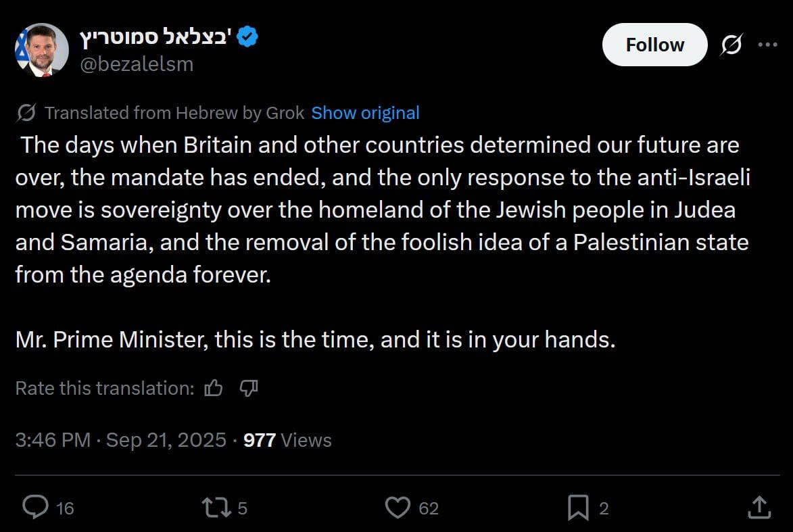Like the post using the heart icon

(398, 507)
